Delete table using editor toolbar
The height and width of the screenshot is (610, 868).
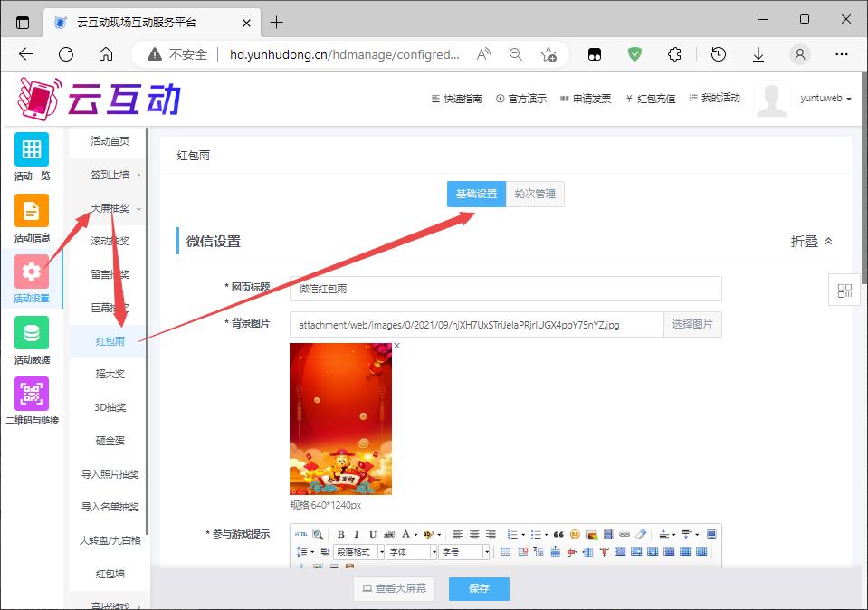click(x=522, y=551)
